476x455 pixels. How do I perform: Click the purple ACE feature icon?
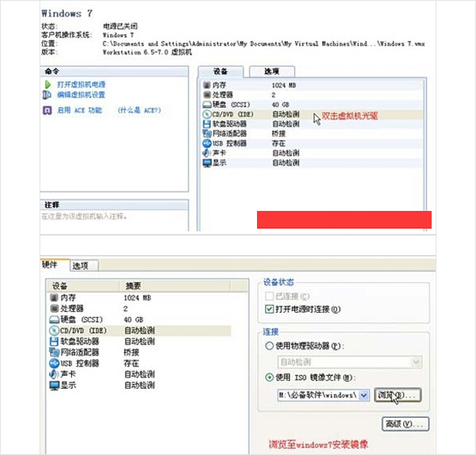pyautogui.click(x=47, y=110)
